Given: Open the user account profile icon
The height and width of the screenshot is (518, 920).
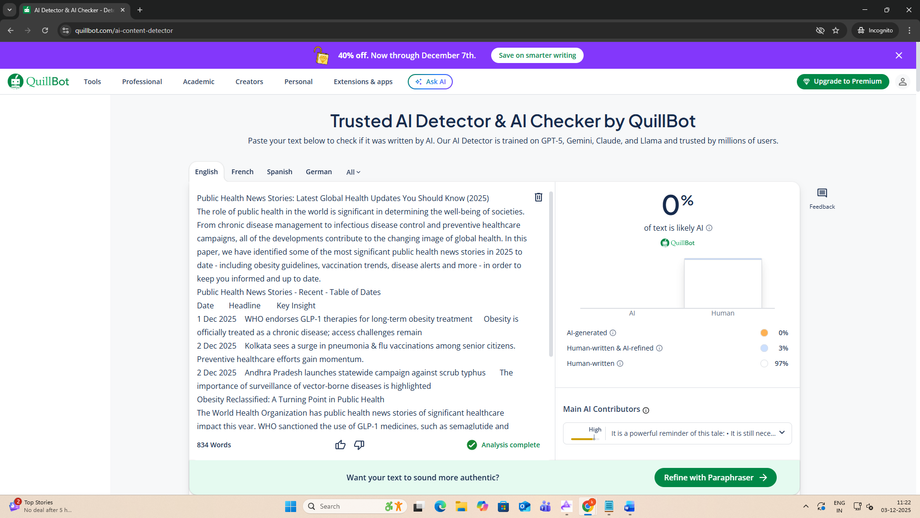Looking at the screenshot, I should pyautogui.click(x=902, y=82).
